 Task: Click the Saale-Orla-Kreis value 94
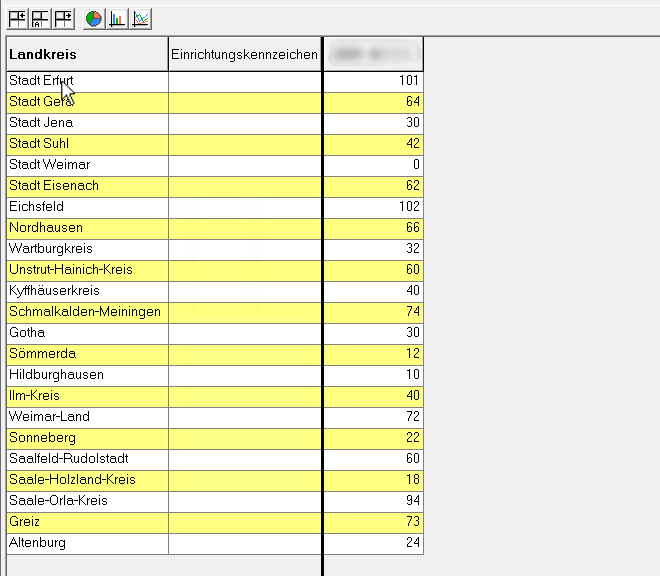pos(410,501)
